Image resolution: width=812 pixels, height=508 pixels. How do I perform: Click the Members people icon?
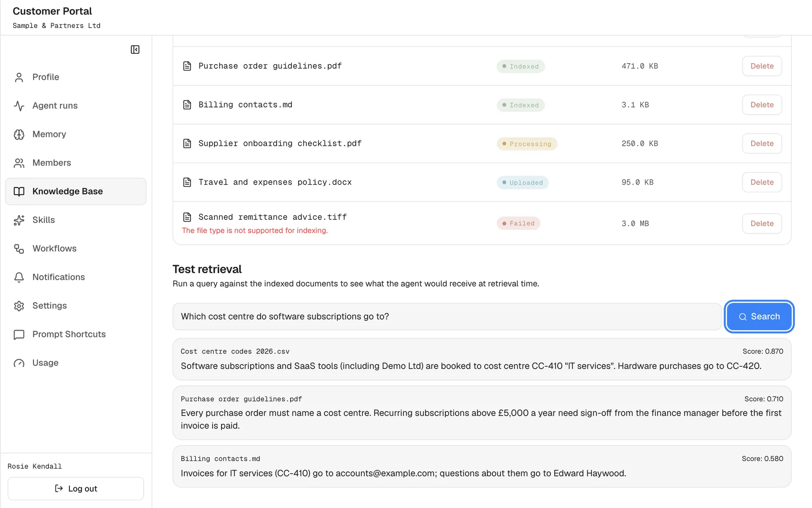[x=19, y=163]
